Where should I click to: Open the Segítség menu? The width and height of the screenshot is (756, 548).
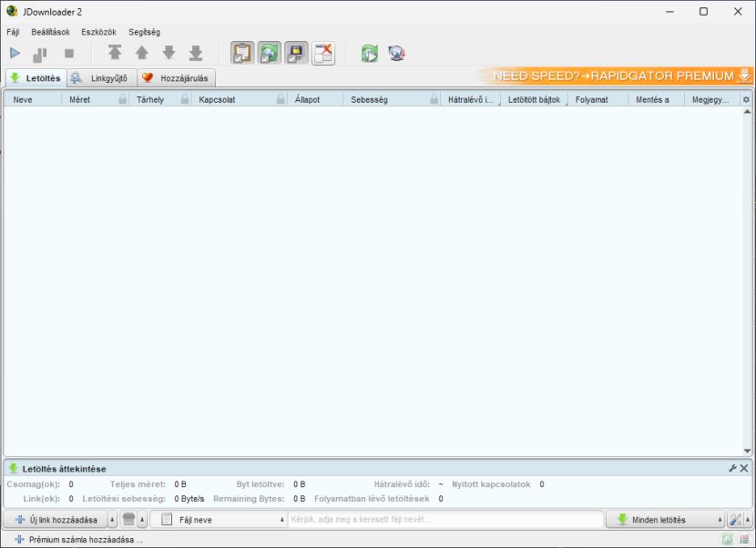coord(144,32)
